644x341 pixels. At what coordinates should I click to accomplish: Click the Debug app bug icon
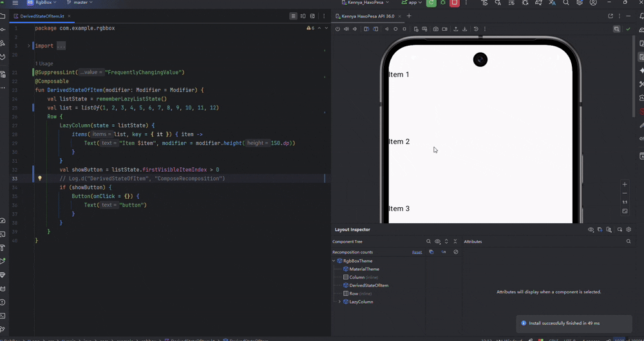click(x=443, y=3)
